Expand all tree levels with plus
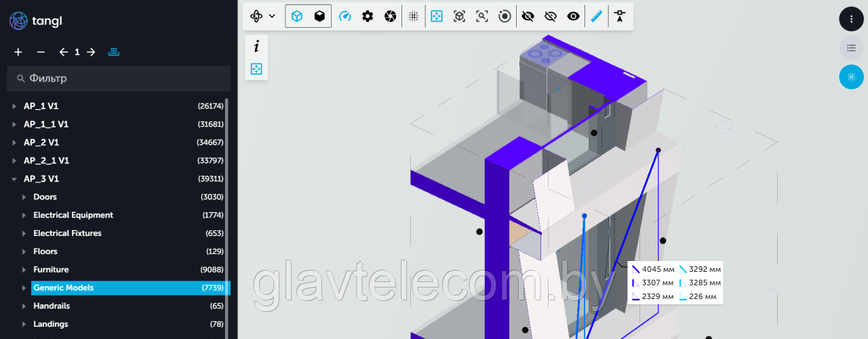The image size is (868, 339). pyautogui.click(x=18, y=52)
